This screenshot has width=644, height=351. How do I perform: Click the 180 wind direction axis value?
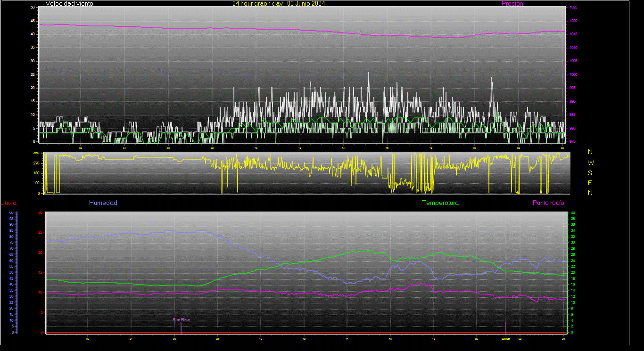tap(36, 173)
